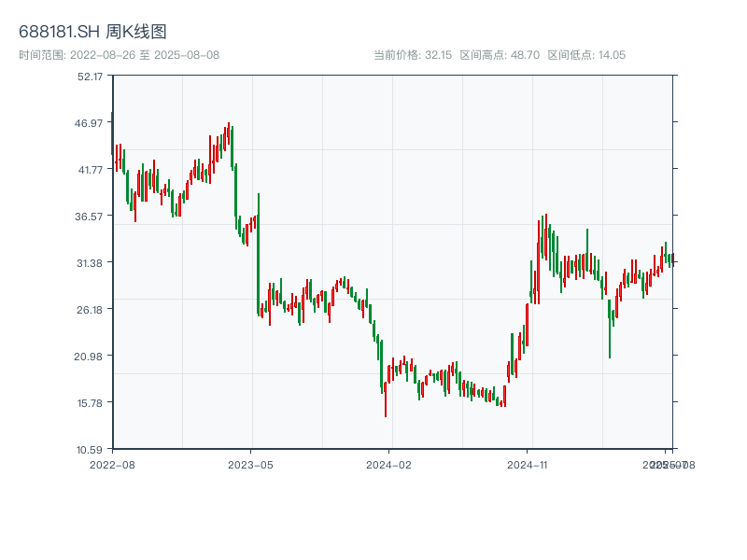Select the 41.77 y-axis price label
747x560 pixels.
point(91,170)
